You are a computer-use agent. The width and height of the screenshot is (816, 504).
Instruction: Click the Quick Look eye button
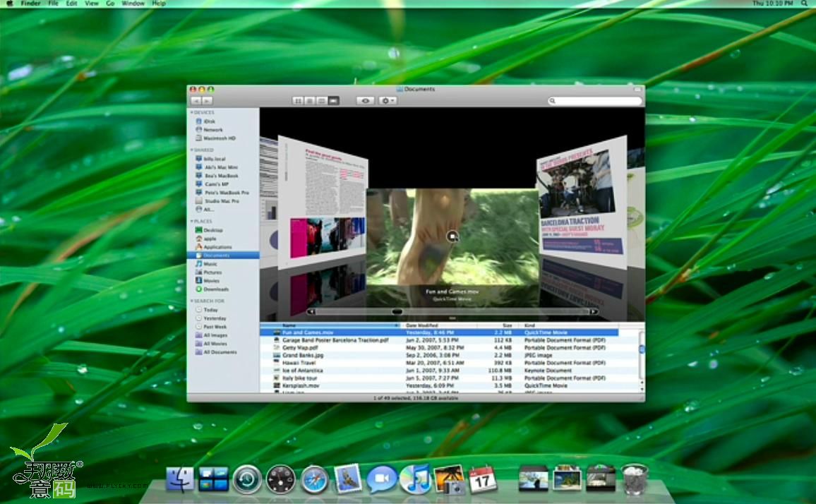(365, 101)
